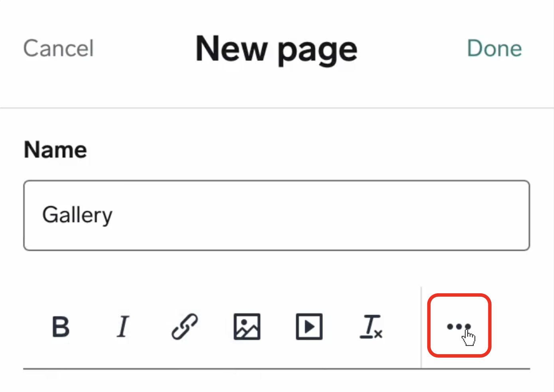Clear text formatting with the Tx icon
Screen dimensions: 554x392
click(x=371, y=327)
